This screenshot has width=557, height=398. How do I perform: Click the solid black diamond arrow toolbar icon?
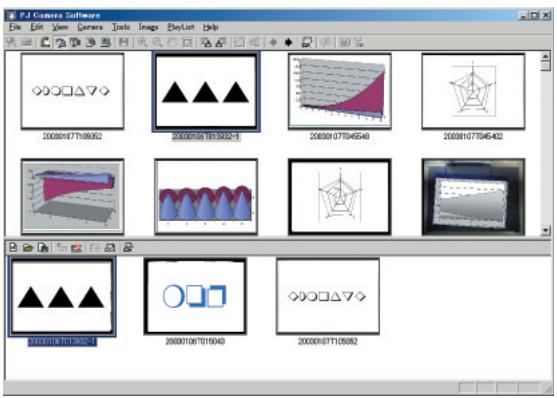[288, 43]
